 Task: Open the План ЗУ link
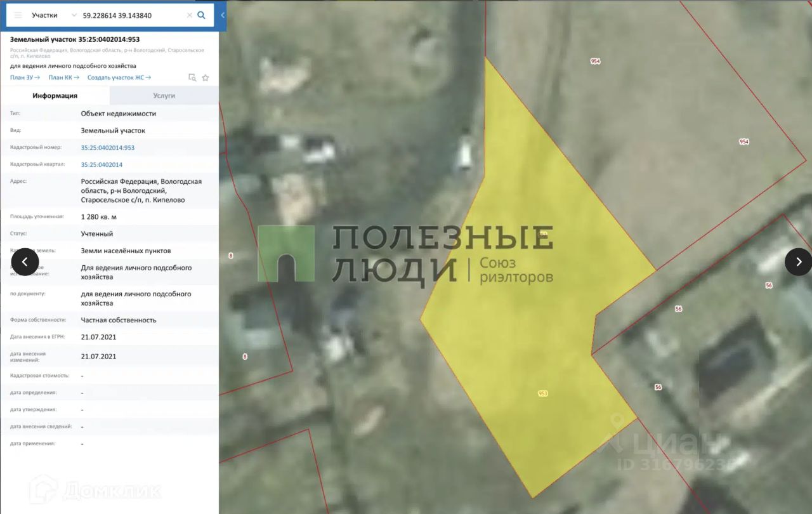(25, 77)
